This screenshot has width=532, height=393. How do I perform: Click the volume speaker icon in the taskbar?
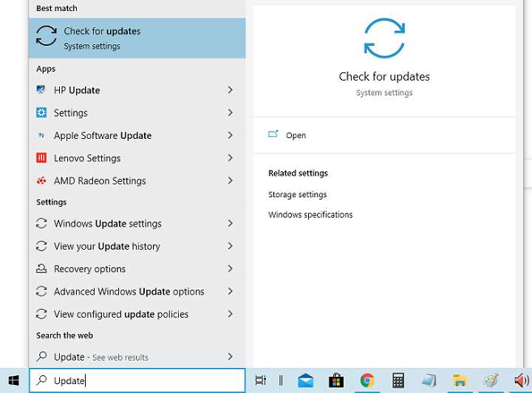[x=522, y=380]
